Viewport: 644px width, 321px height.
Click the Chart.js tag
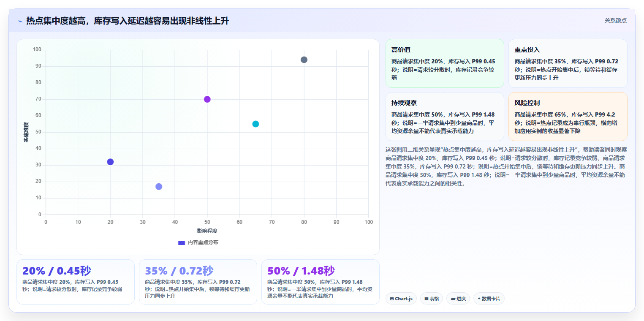pos(401,299)
